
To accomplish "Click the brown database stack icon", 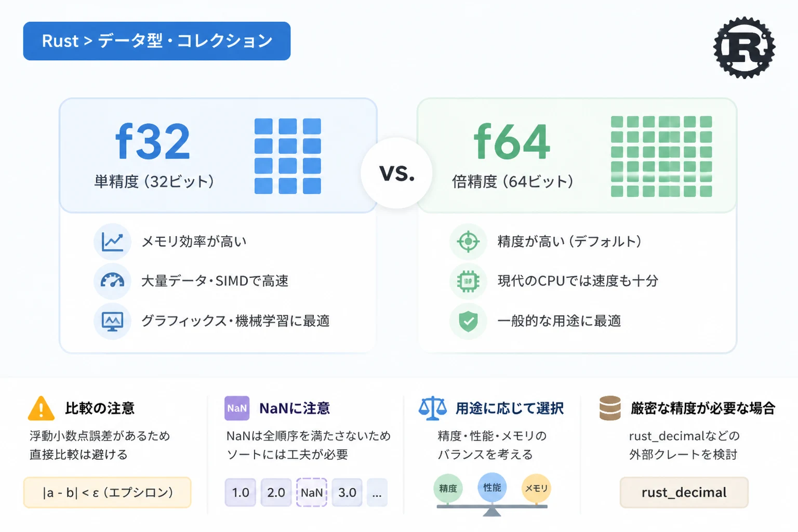I will click(610, 408).
